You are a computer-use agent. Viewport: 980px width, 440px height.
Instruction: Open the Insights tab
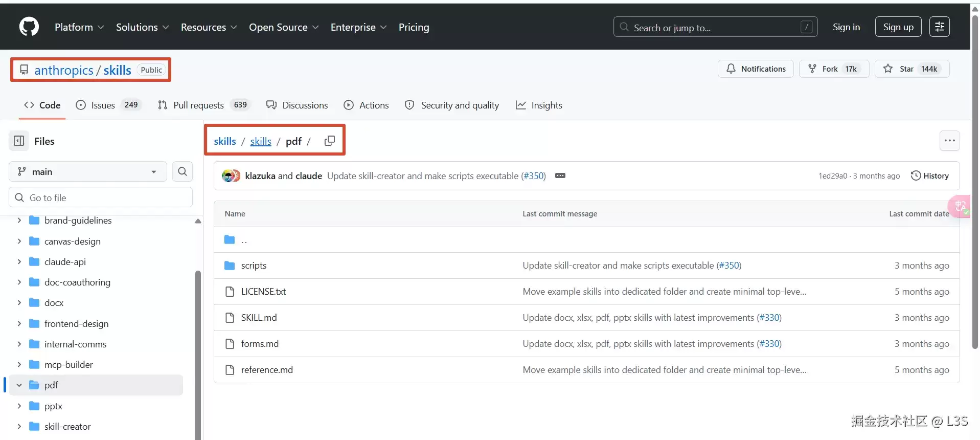(539, 105)
